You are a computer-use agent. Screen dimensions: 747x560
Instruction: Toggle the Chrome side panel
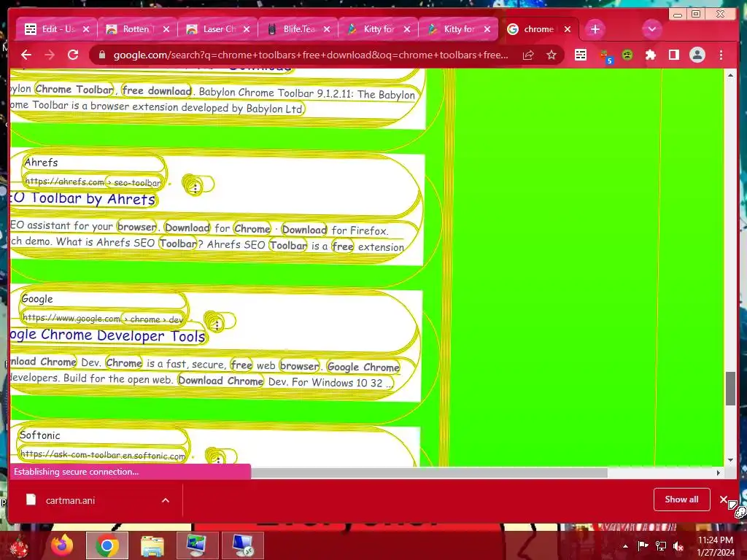point(673,55)
